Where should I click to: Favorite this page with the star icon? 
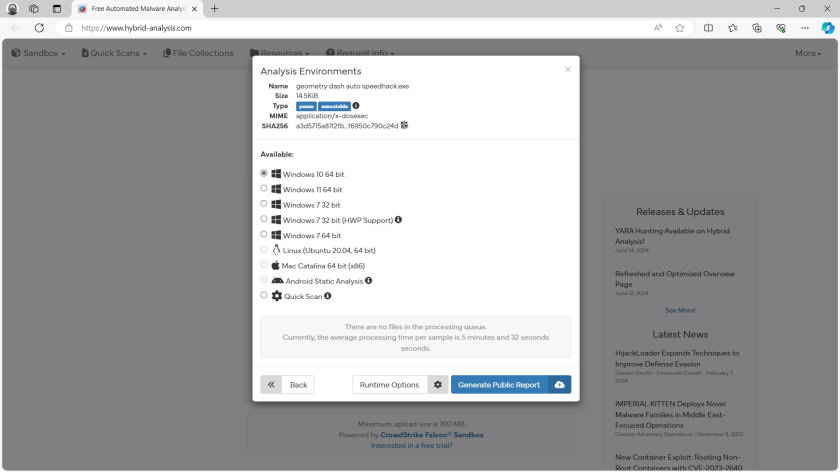pyautogui.click(x=680, y=28)
